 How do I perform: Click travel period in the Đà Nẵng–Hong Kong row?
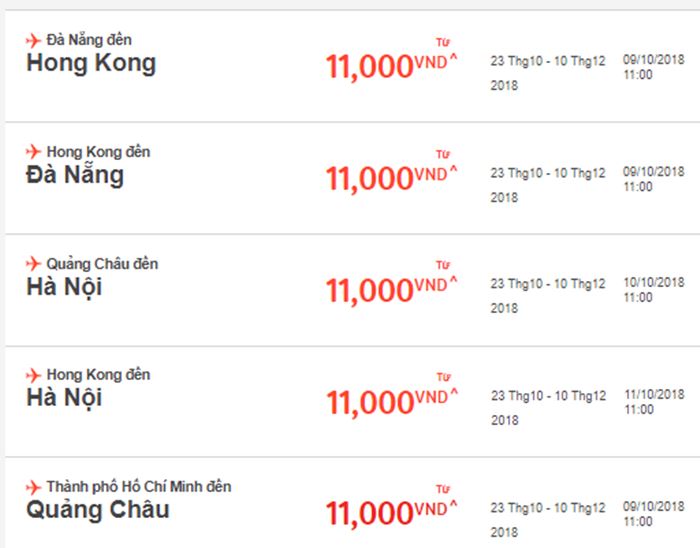click(x=548, y=73)
